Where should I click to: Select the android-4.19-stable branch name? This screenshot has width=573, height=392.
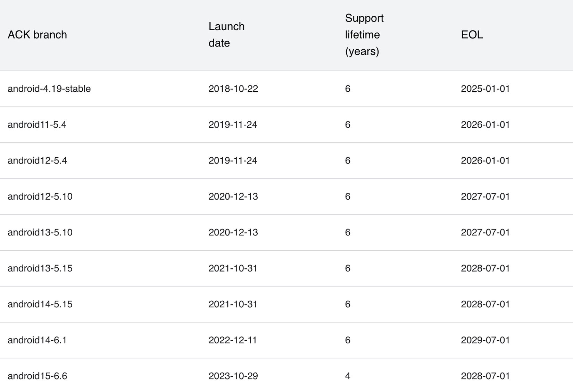49,89
